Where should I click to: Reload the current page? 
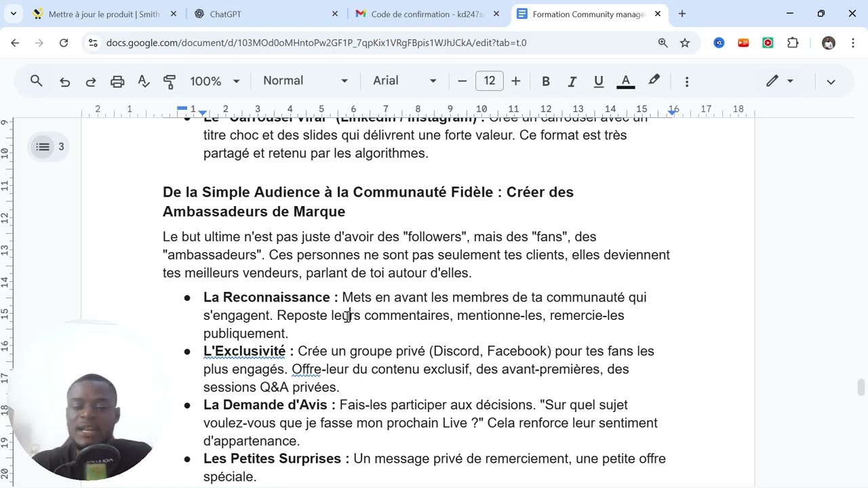pyautogui.click(x=64, y=43)
